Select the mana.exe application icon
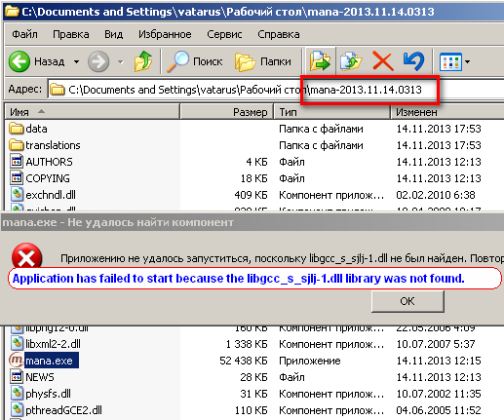 (17, 361)
